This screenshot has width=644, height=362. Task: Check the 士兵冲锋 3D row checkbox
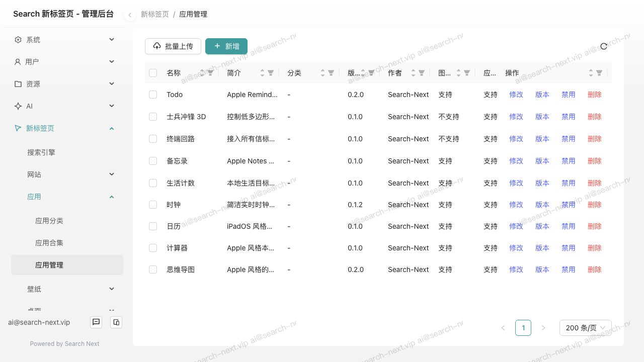pos(153,117)
